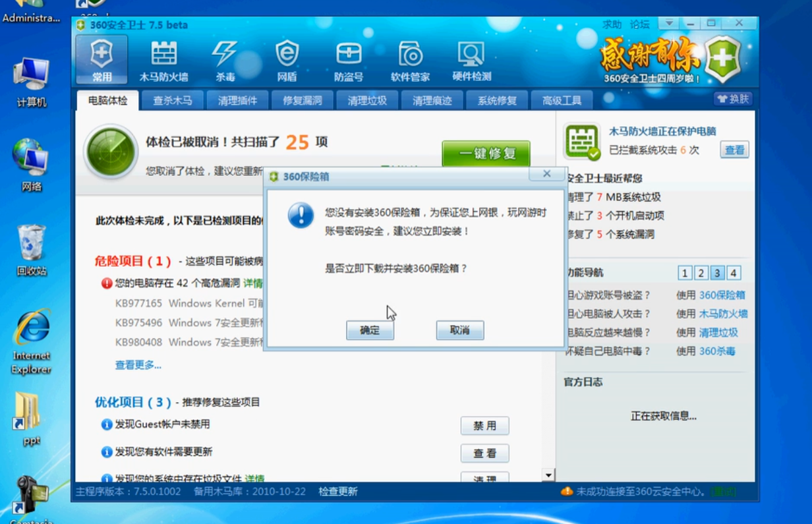Click the scrollbar down arrow in results list

[548, 475]
